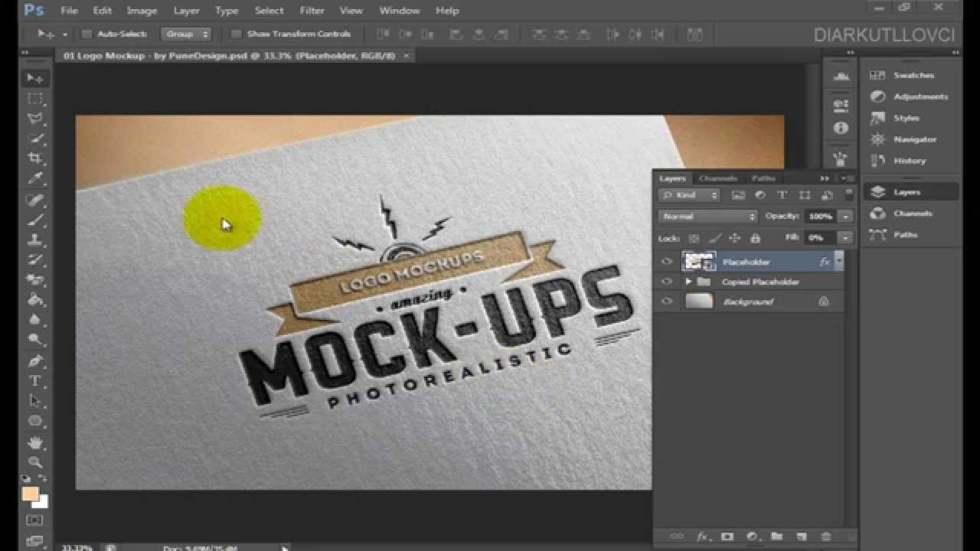Enable the Auto-Select checkbox
Viewport: 980px width, 551px height.
click(x=87, y=34)
